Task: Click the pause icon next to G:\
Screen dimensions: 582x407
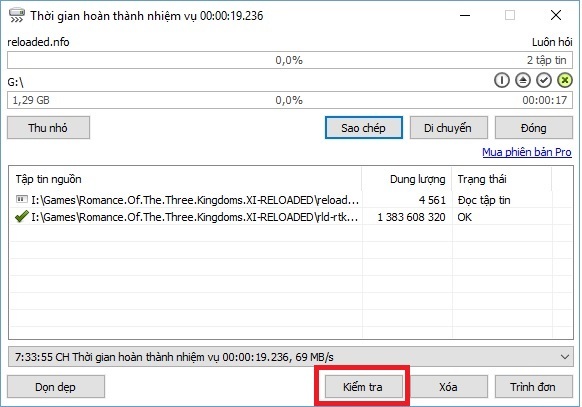Action: pos(501,80)
